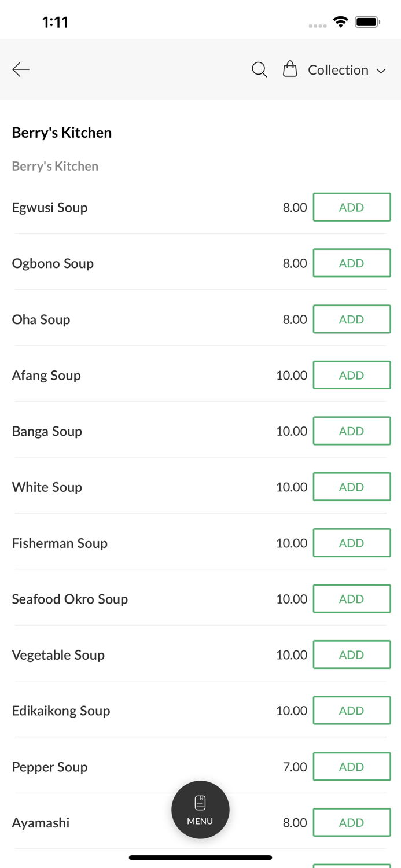
Task: Add Seafood Okro Soup to basket
Action: pyautogui.click(x=351, y=599)
